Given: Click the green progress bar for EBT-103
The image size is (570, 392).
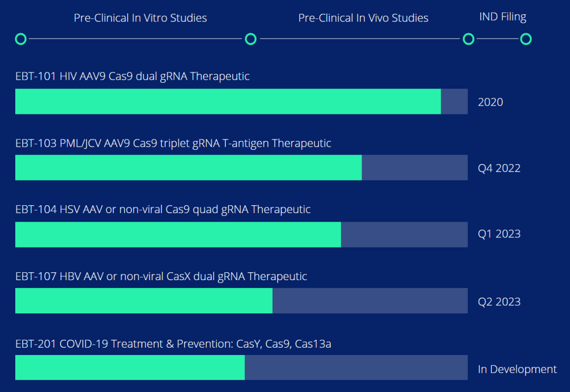Looking at the screenshot, I should pos(188,168).
